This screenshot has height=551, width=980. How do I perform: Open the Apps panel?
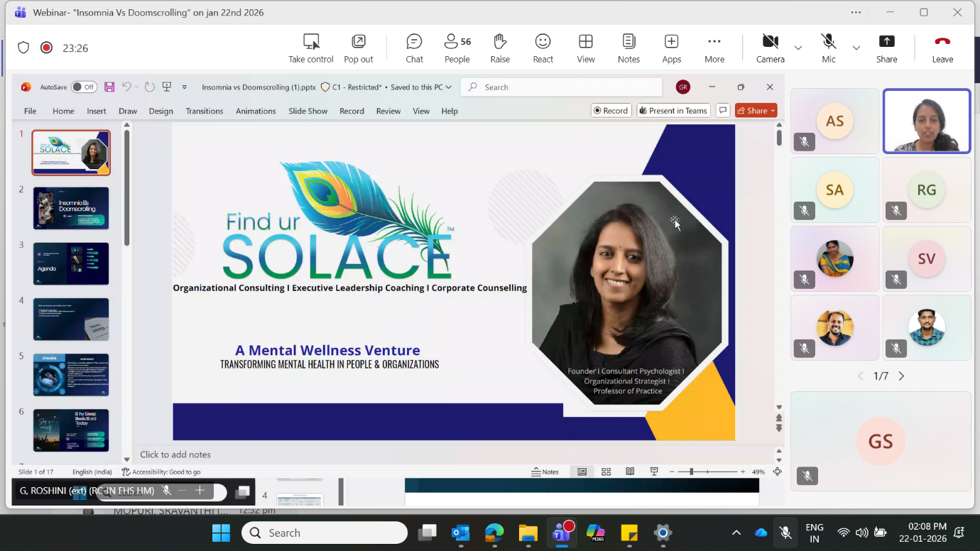671,48
